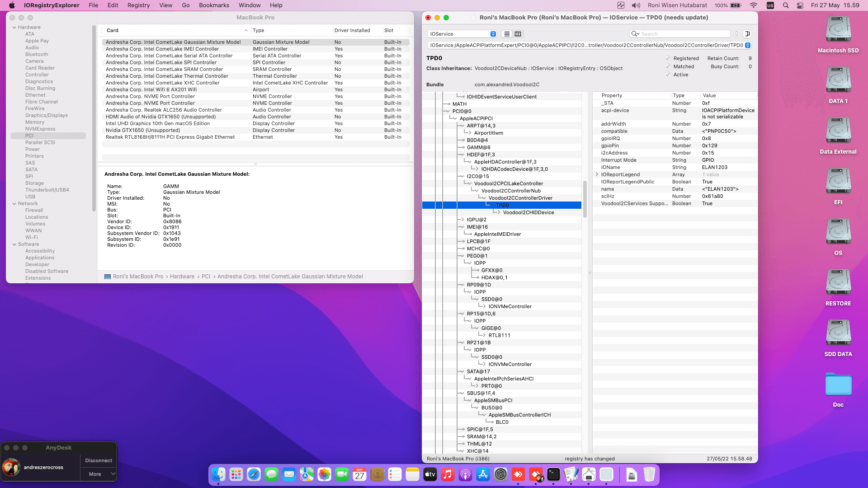The height and width of the screenshot is (488, 868).
Task: Sort by Driver Installed column header
Action: click(x=357, y=30)
